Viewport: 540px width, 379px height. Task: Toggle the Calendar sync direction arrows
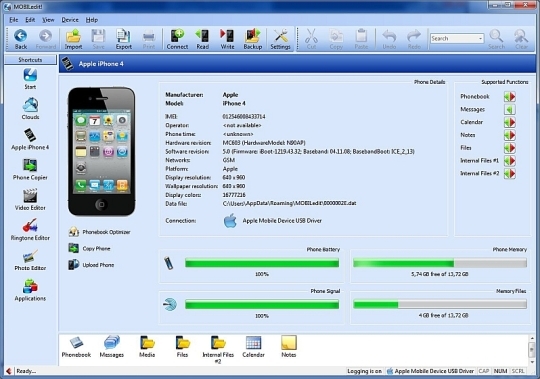510,122
